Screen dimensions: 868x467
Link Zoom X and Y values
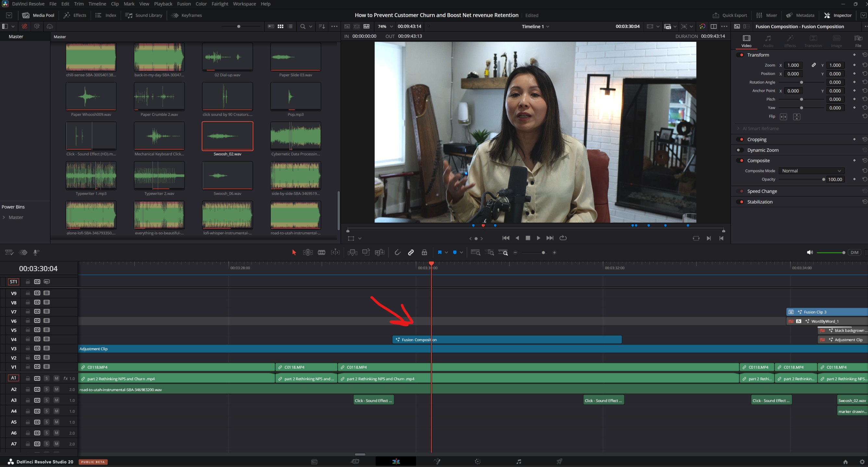pos(813,65)
